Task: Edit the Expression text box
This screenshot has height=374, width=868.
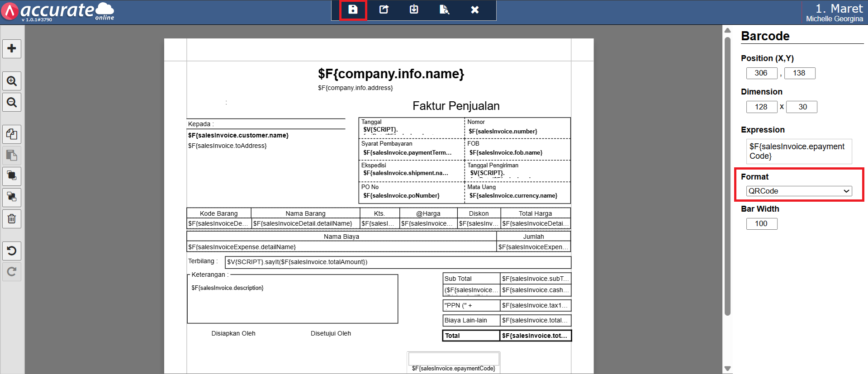Action: (x=799, y=151)
